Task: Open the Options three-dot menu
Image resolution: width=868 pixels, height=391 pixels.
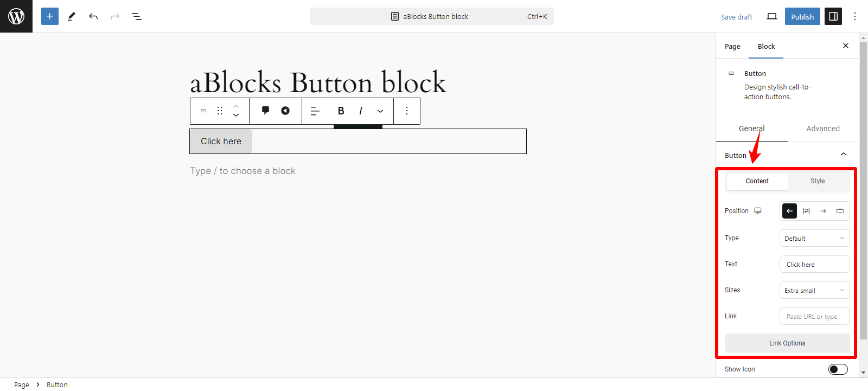Action: [x=855, y=16]
